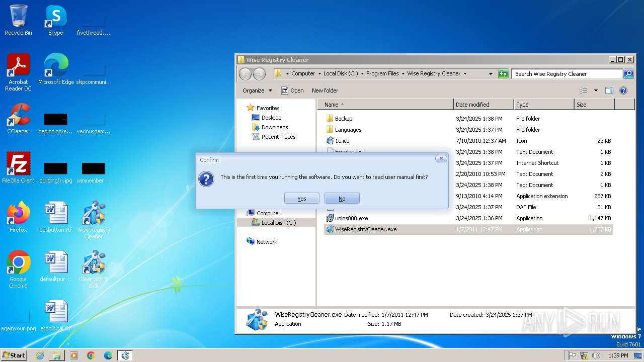This screenshot has width=644, height=362.
Task: Open the CCleaner desktop shortcut
Action: pyautogui.click(x=18, y=118)
